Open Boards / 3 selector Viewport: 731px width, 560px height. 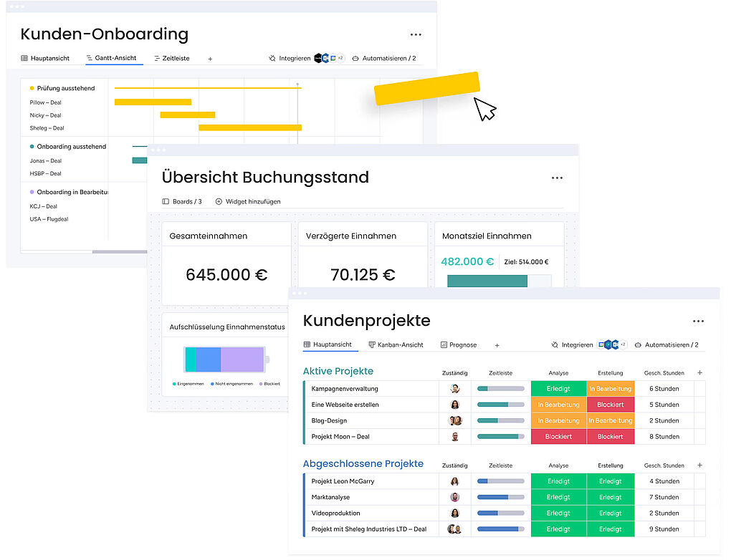click(182, 202)
